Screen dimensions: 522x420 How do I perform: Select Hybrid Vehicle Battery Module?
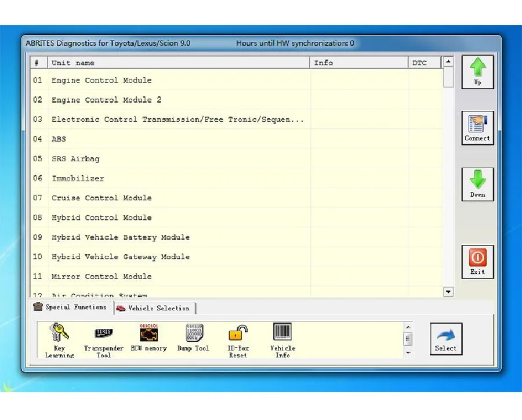237,237
